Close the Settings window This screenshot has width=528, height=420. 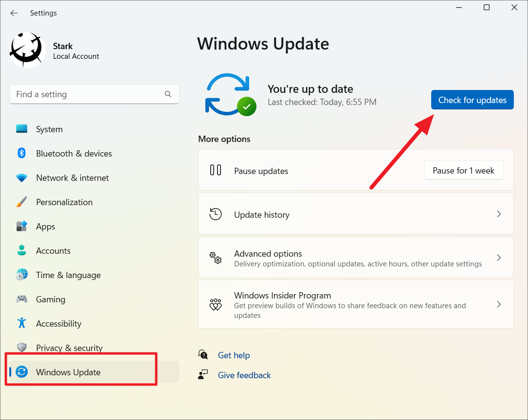tap(514, 7)
